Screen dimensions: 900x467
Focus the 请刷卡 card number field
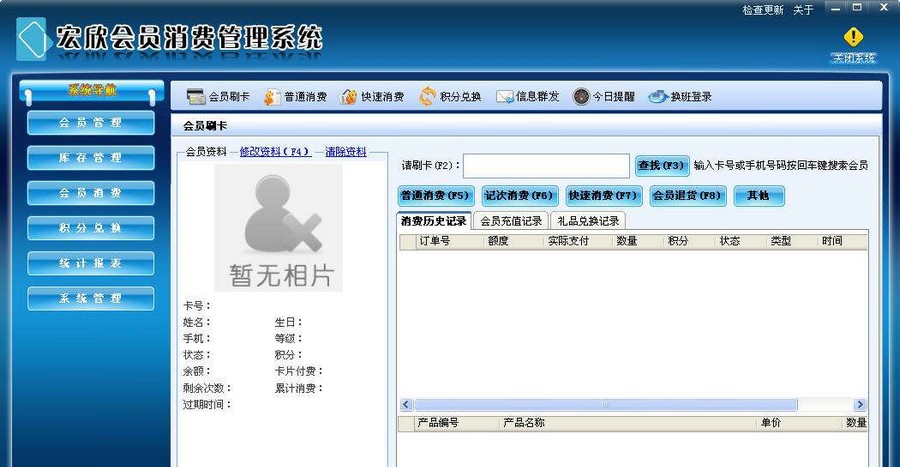pos(546,166)
